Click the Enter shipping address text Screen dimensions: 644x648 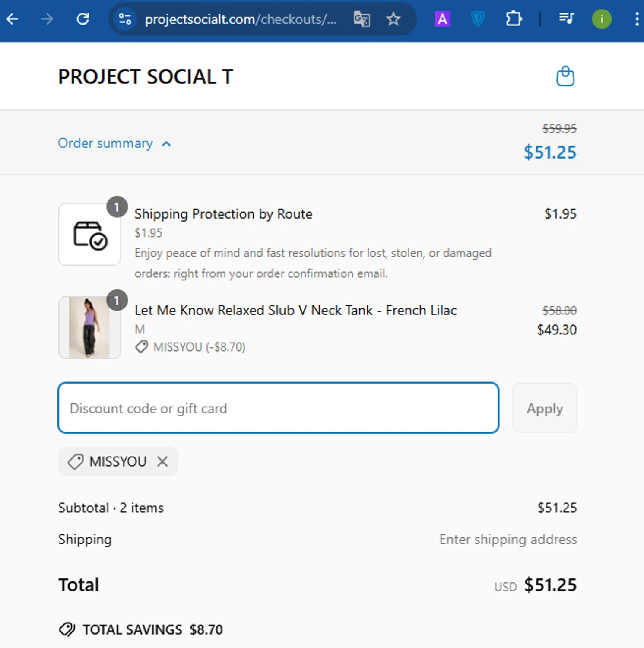click(x=508, y=539)
